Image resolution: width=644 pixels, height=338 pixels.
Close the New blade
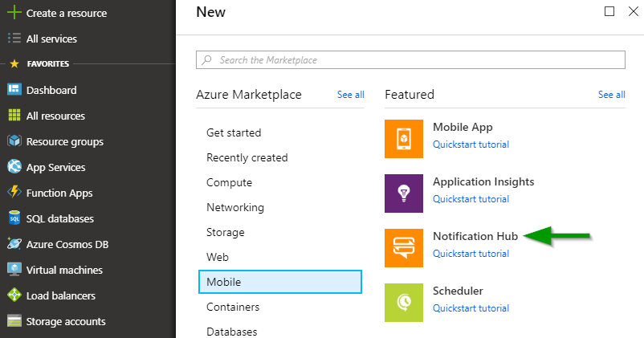click(634, 11)
